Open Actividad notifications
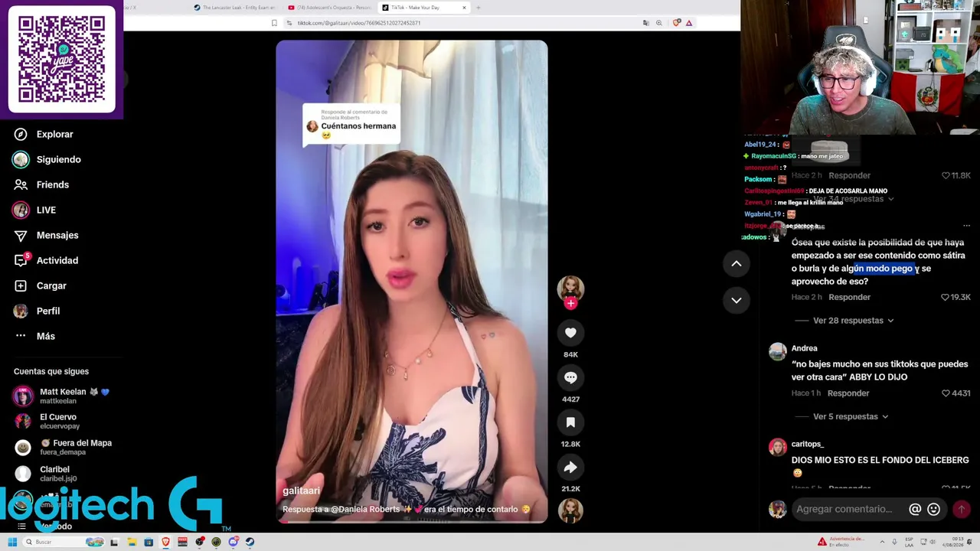The height and width of the screenshot is (551, 980). click(x=47, y=260)
